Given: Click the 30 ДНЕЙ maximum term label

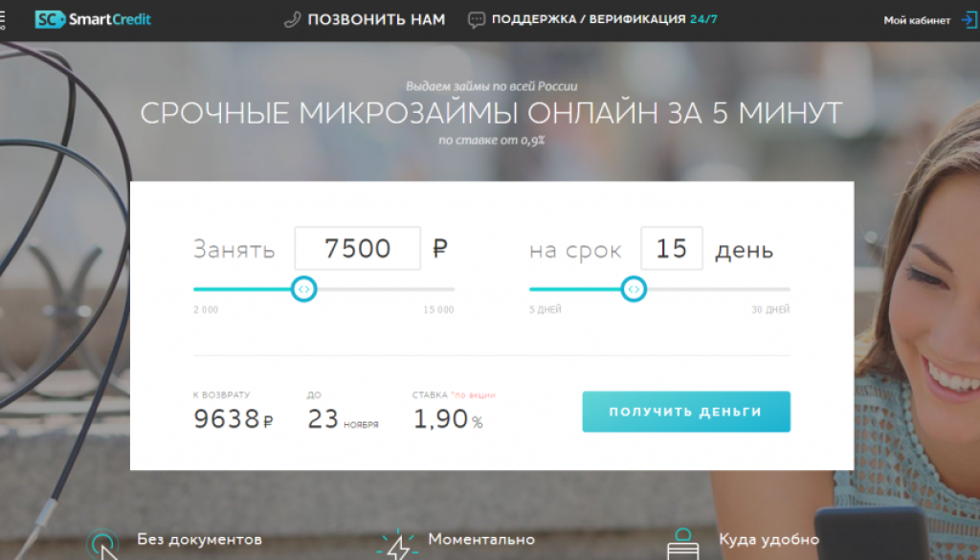Looking at the screenshot, I should [770, 309].
